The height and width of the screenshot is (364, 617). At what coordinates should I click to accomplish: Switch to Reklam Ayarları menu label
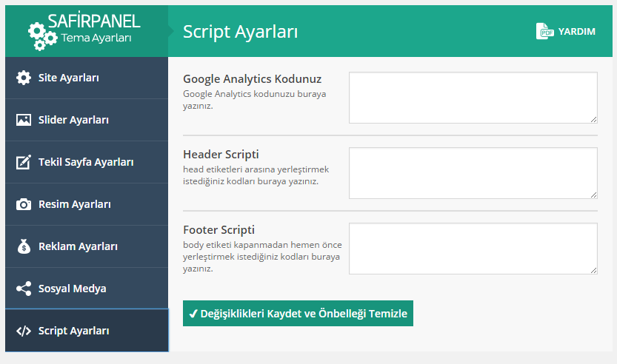pos(78,246)
